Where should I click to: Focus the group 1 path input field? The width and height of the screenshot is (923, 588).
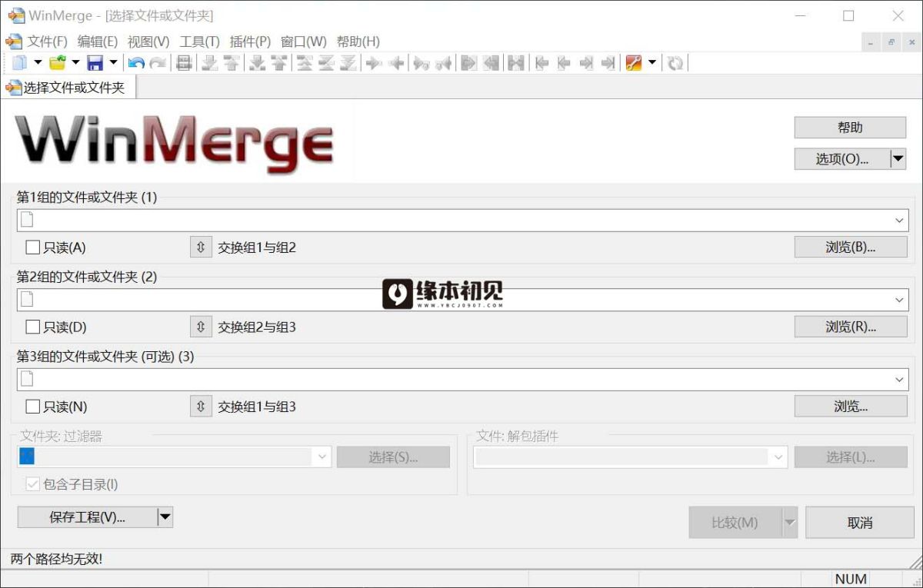click(x=462, y=221)
